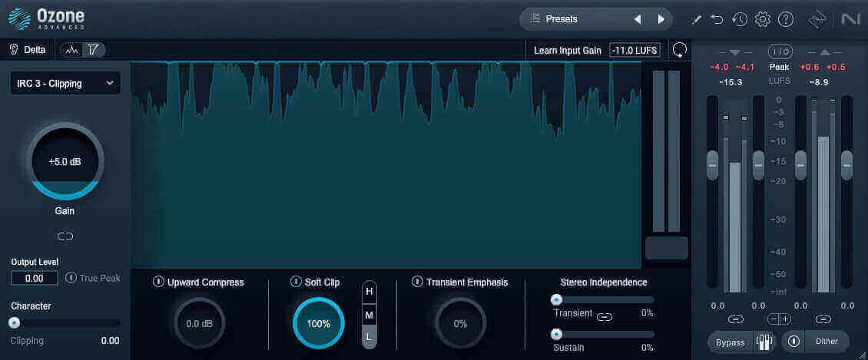Toggle Transient Emphasis power button

417,282
